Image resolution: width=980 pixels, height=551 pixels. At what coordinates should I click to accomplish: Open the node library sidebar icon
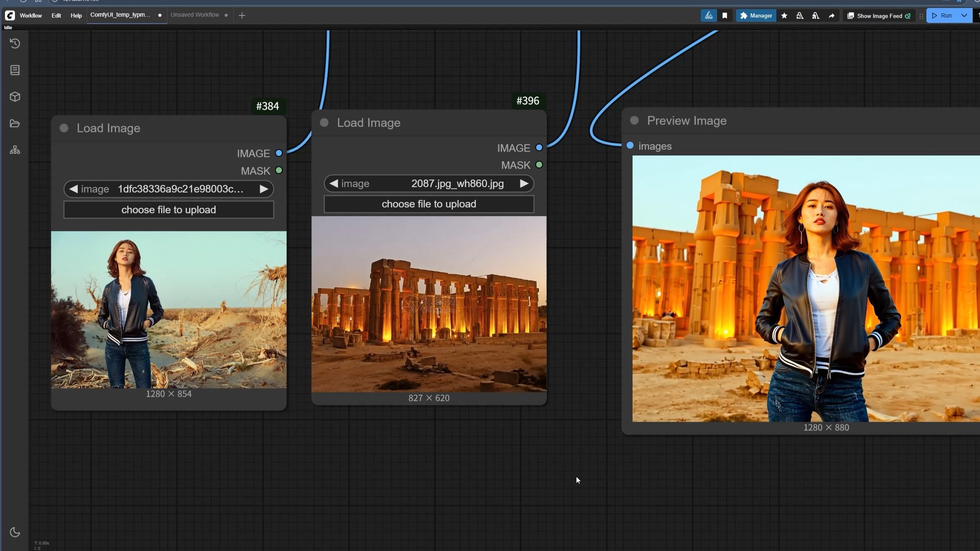15,70
